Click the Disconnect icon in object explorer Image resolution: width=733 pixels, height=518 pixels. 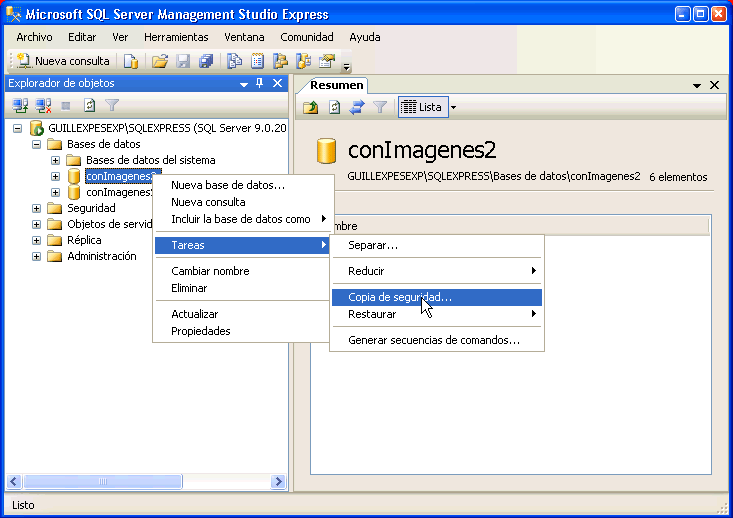43,105
